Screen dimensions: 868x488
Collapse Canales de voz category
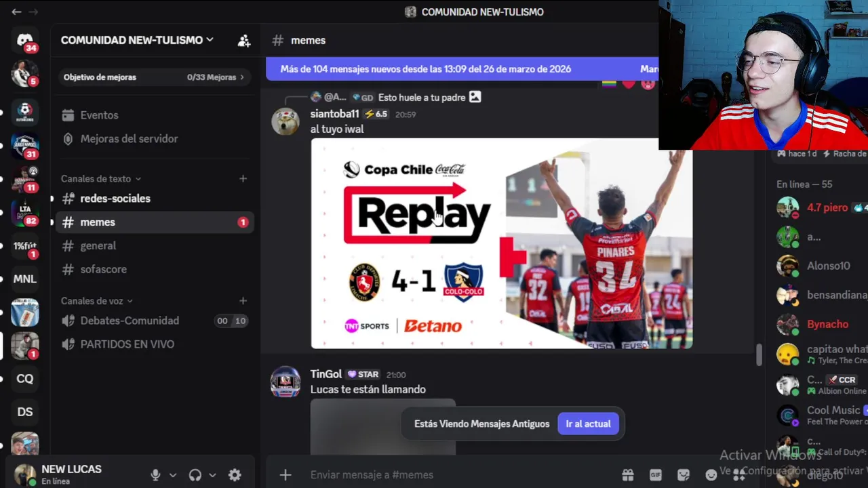click(97, 301)
